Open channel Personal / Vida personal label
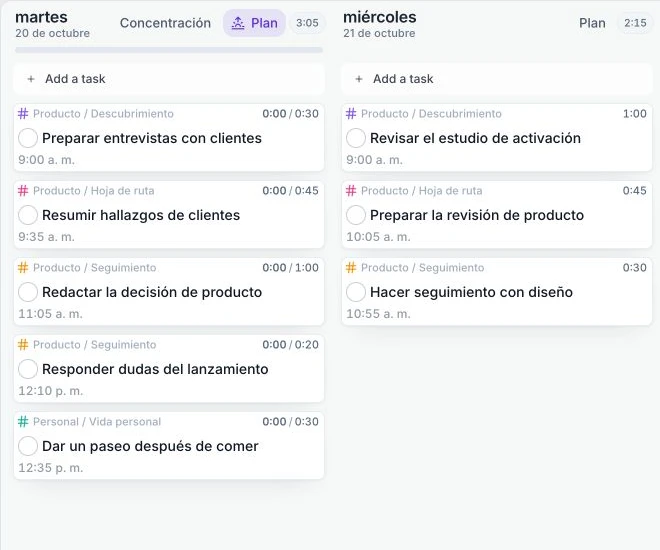Image resolution: width=660 pixels, height=550 pixels. (x=97, y=422)
